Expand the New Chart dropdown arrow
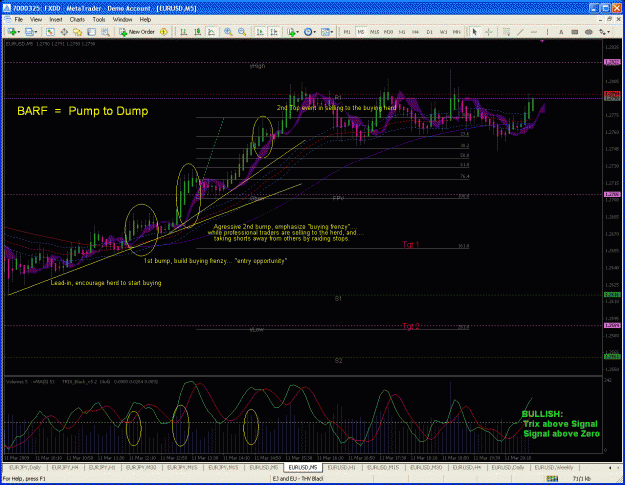Image resolution: width=625 pixels, height=485 pixels. coord(18,32)
